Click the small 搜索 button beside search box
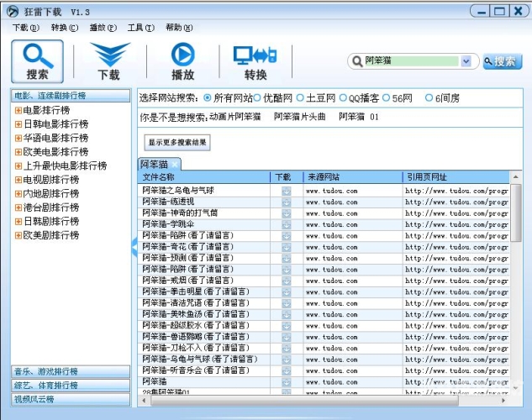The image size is (532, 420). pyautogui.click(x=503, y=61)
